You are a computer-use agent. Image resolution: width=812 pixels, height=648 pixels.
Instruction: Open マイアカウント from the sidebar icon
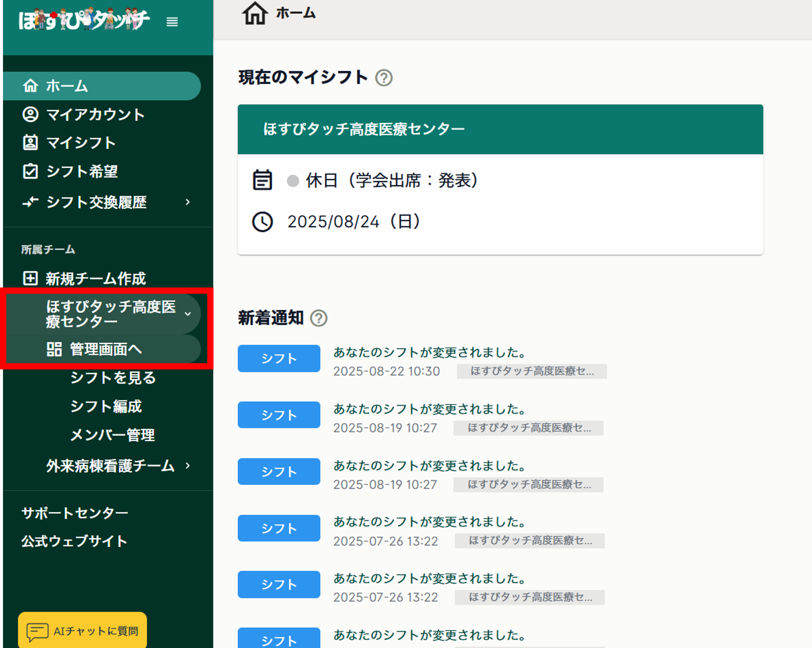(30, 114)
